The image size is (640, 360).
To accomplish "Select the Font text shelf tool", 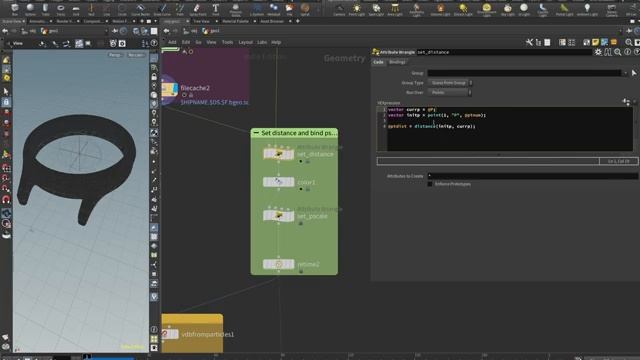I will click(216, 9).
